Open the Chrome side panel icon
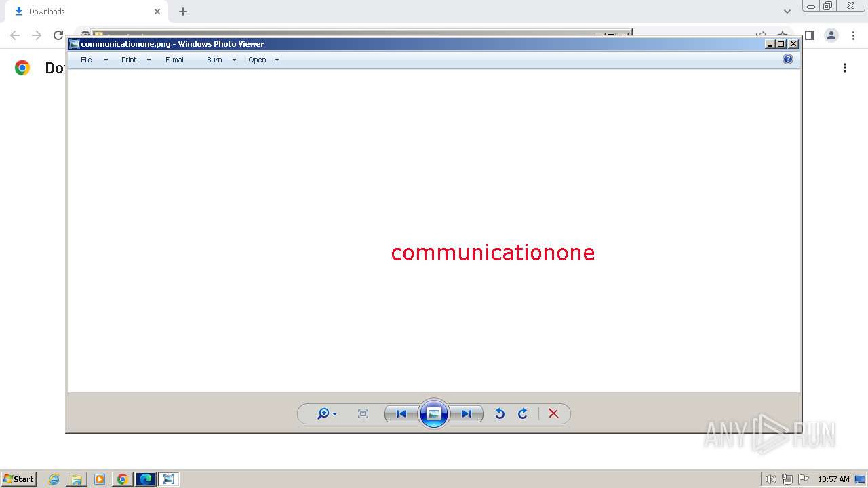 tap(809, 35)
